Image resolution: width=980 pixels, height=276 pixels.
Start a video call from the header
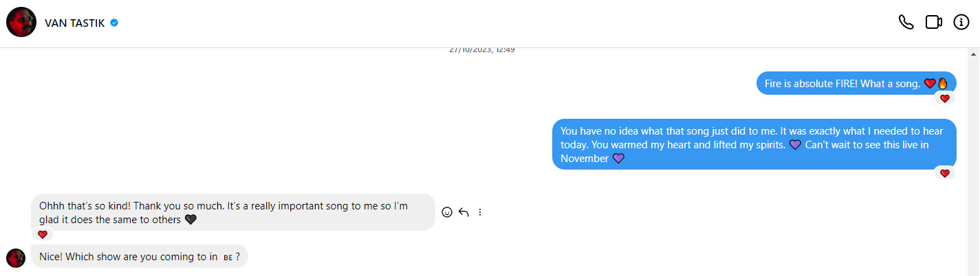coord(933,22)
